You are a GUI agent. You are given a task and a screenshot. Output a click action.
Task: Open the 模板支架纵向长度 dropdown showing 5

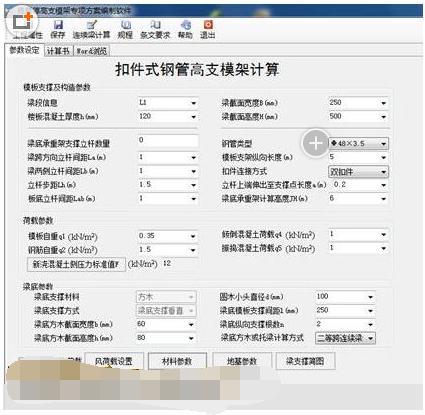click(x=358, y=157)
